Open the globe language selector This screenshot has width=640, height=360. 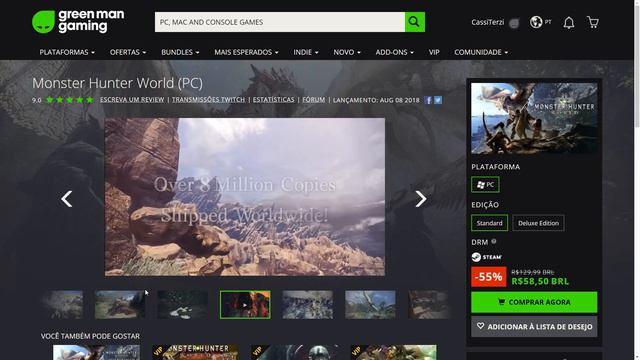click(536, 22)
